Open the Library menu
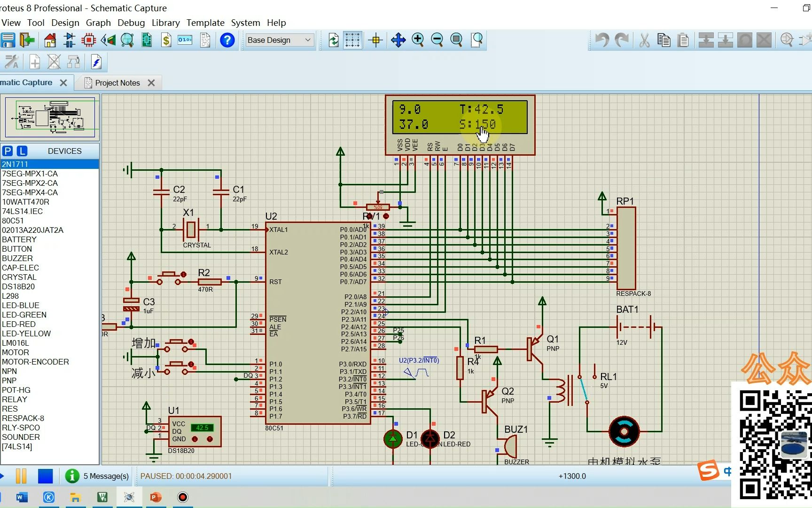 tap(165, 23)
